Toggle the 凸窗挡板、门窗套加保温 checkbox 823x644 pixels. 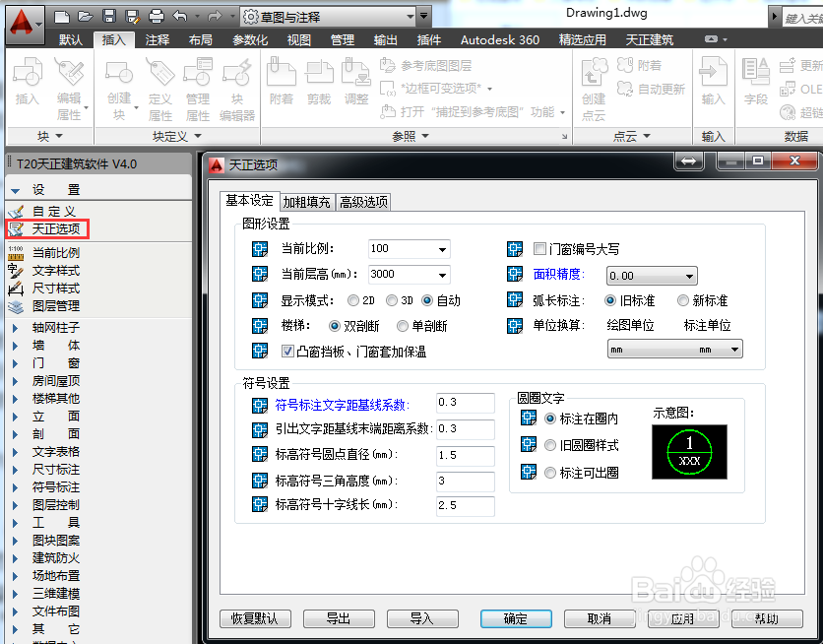(287, 351)
